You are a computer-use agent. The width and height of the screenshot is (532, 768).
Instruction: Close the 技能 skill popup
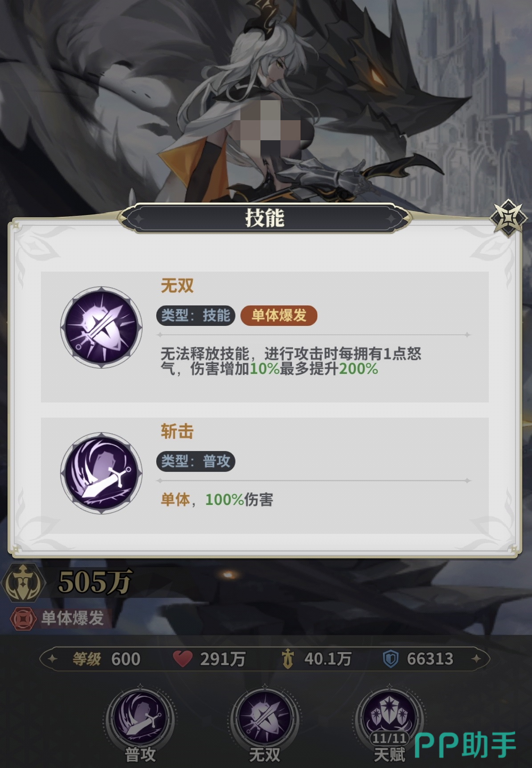point(508,219)
